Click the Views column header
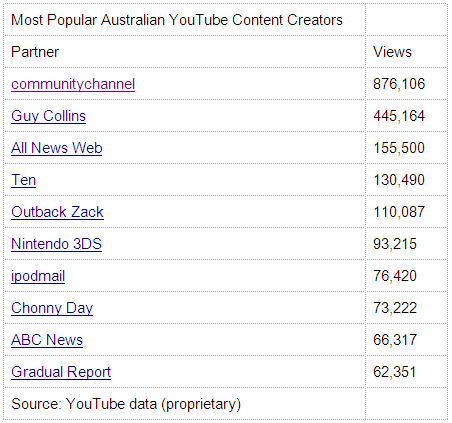Image resolution: width=452 pixels, height=423 pixels. [392, 52]
